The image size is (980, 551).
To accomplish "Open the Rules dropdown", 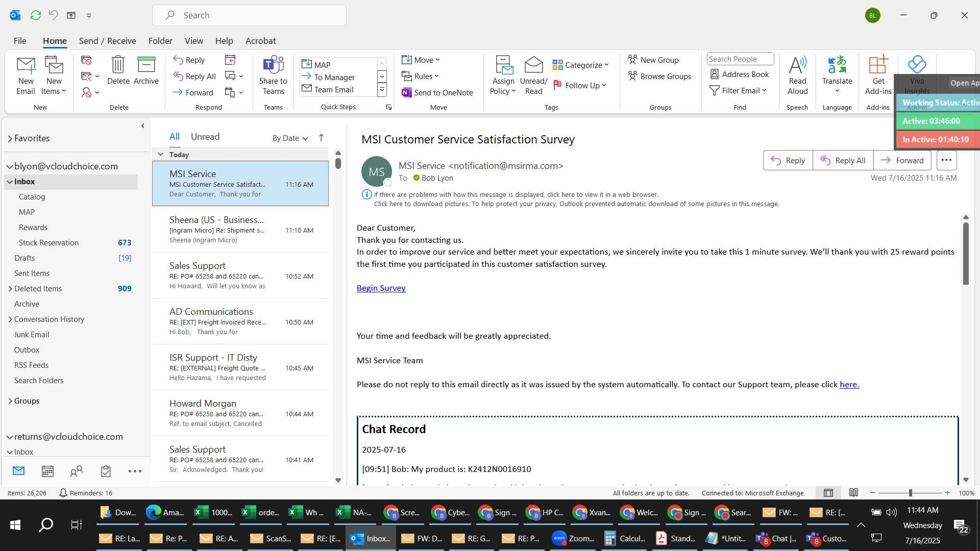I will click(420, 77).
